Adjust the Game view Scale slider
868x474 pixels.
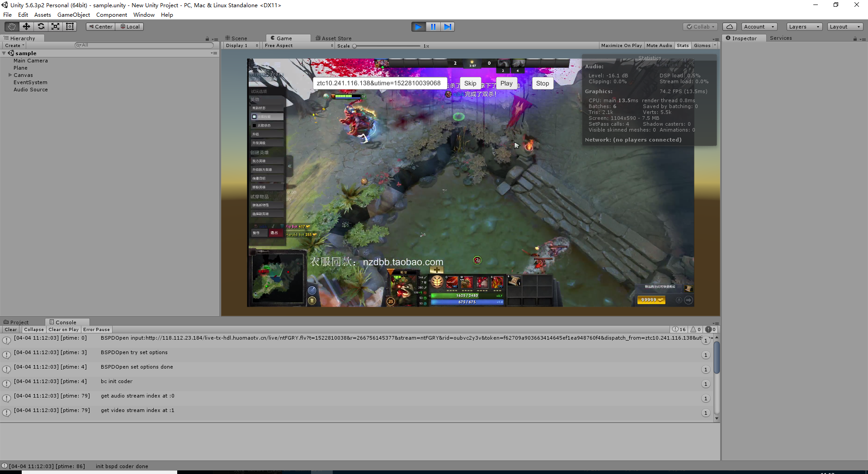387,46
